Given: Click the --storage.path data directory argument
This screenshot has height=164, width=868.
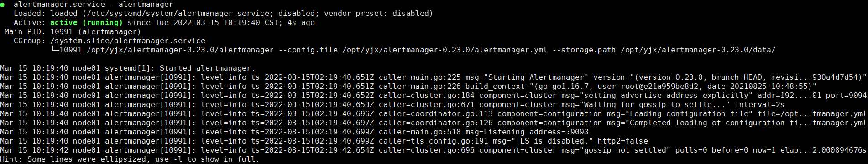Looking at the screenshot, I should coord(698,50).
